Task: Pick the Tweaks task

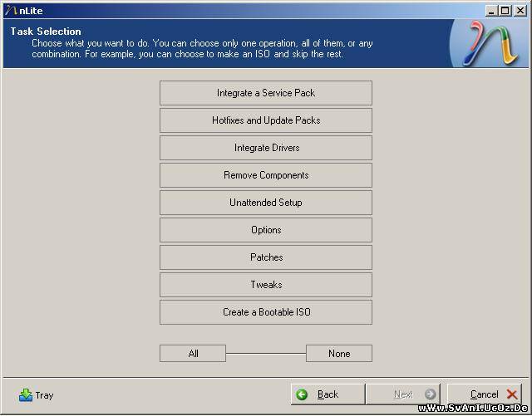Action: click(265, 285)
